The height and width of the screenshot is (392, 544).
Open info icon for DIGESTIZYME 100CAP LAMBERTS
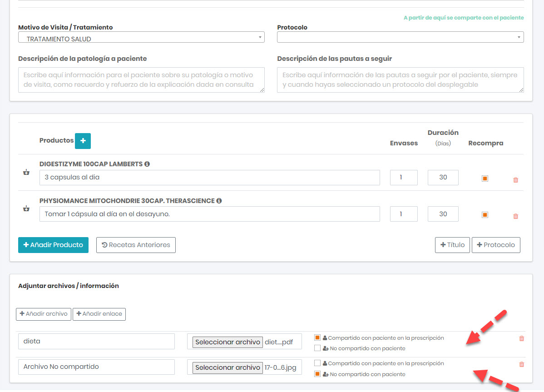click(x=147, y=164)
